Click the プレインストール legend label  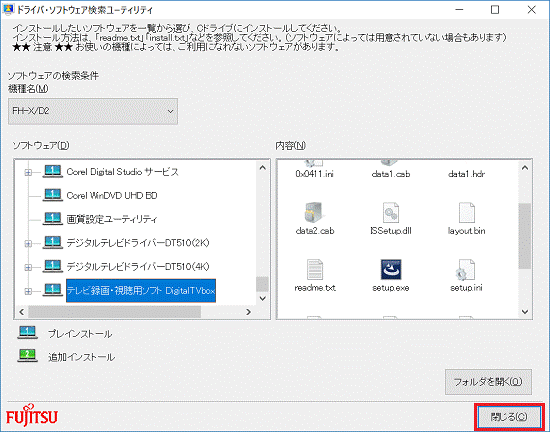tap(80, 334)
